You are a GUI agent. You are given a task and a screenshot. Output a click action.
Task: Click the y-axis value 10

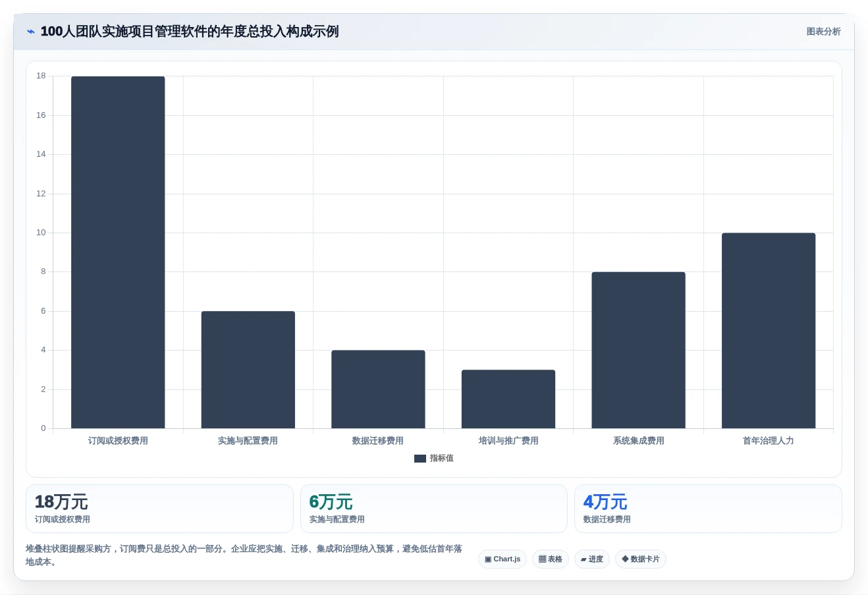pos(41,233)
